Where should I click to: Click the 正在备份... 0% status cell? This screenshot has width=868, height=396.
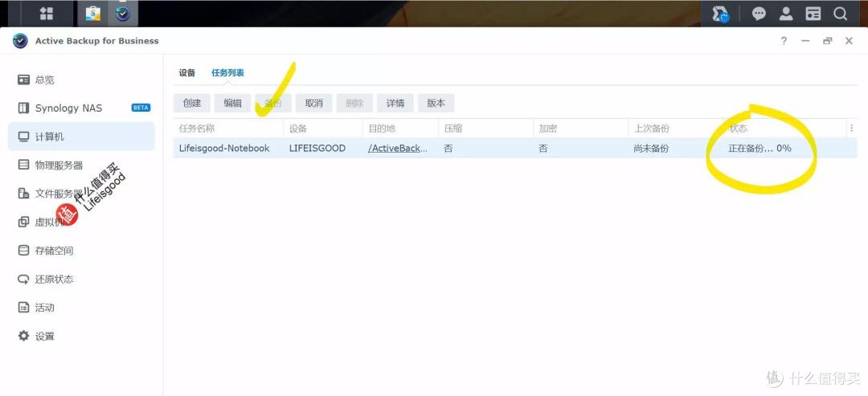tap(759, 149)
